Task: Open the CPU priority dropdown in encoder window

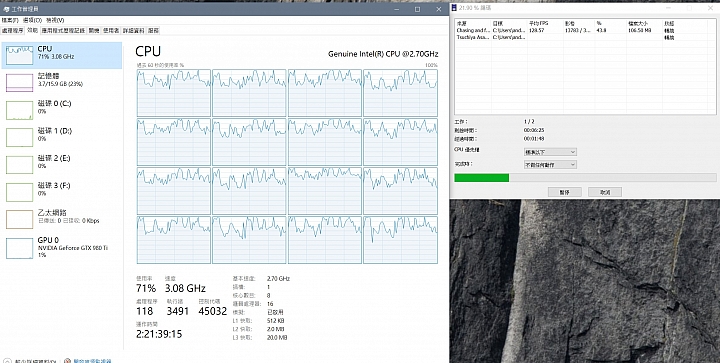Action: tap(550, 152)
